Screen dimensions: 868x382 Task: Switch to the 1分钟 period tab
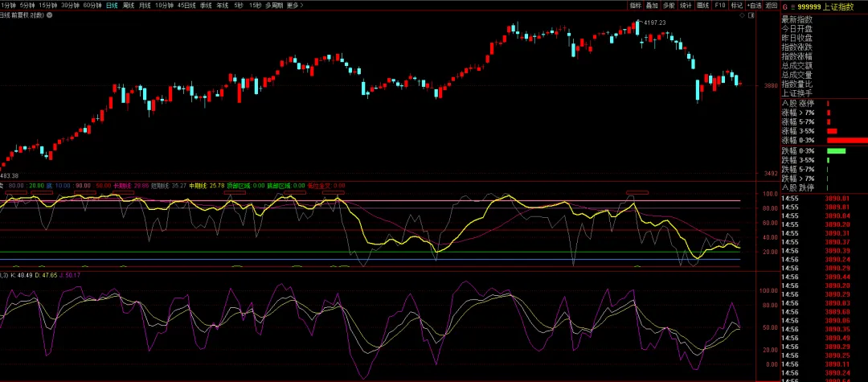[8, 5]
